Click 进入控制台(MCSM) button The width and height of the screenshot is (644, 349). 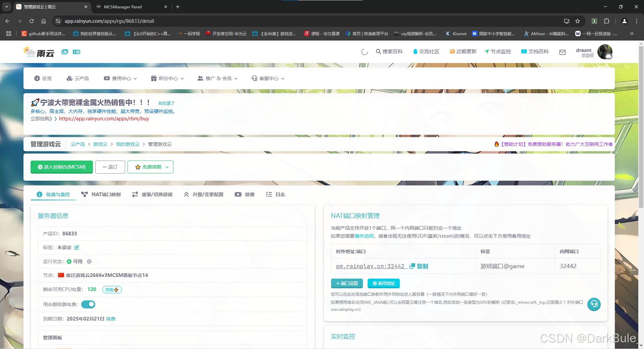[62, 167]
